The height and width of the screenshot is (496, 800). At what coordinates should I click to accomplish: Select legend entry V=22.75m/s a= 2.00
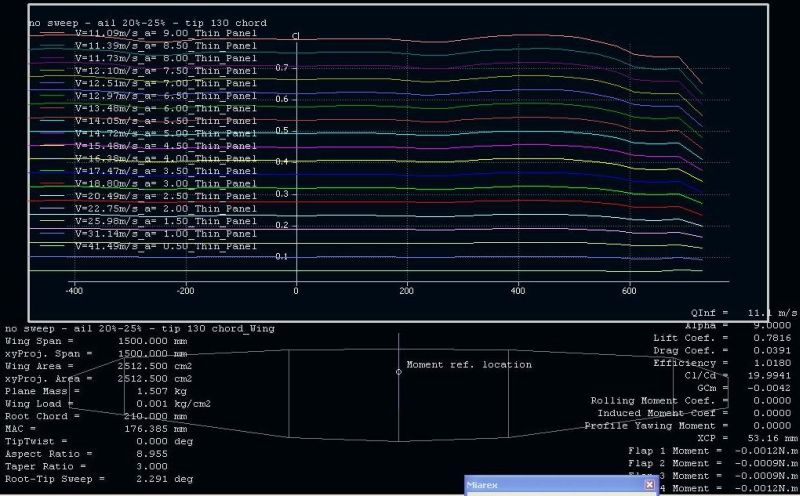[x=149, y=209]
